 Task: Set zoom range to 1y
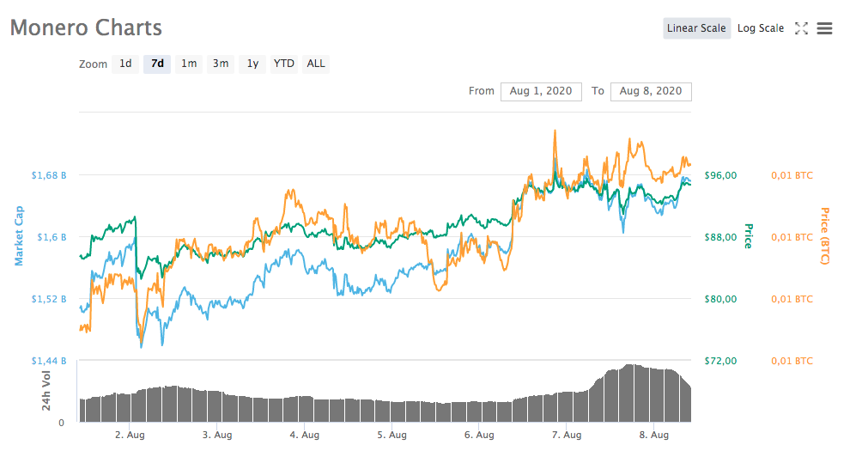(x=252, y=64)
